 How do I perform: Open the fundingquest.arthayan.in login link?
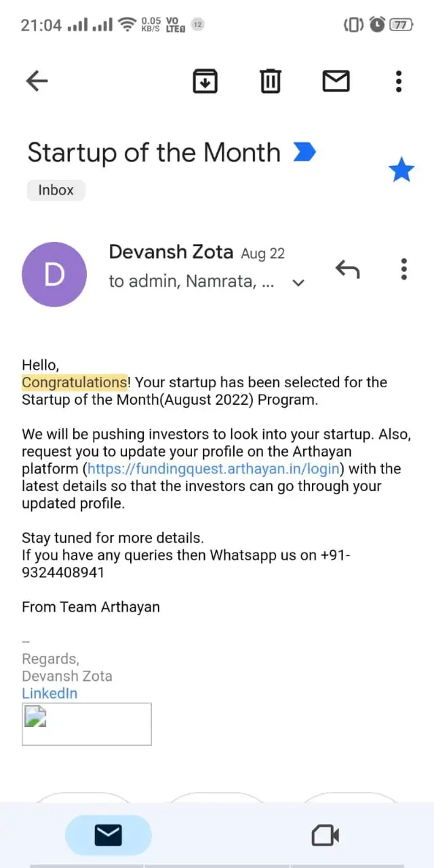click(214, 469)
